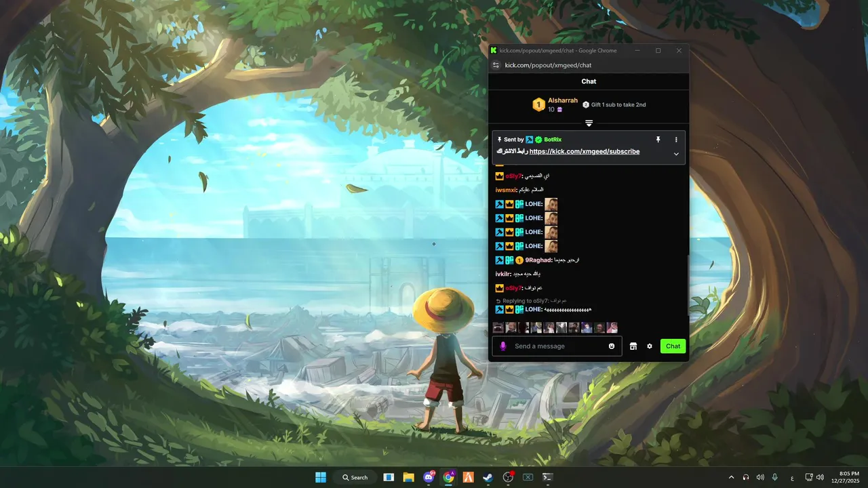Show hidden system tray icons chevron
868x488 pixels.
(731, 477)
